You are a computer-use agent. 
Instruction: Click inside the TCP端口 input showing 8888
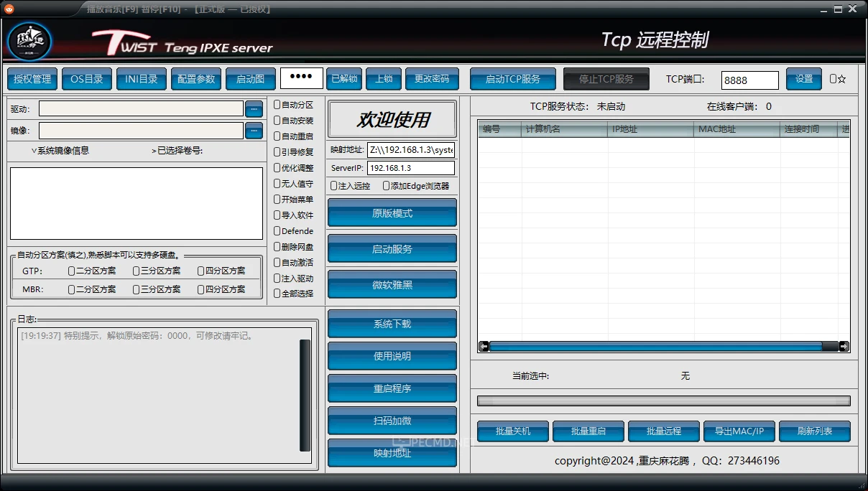click(749, 80)
